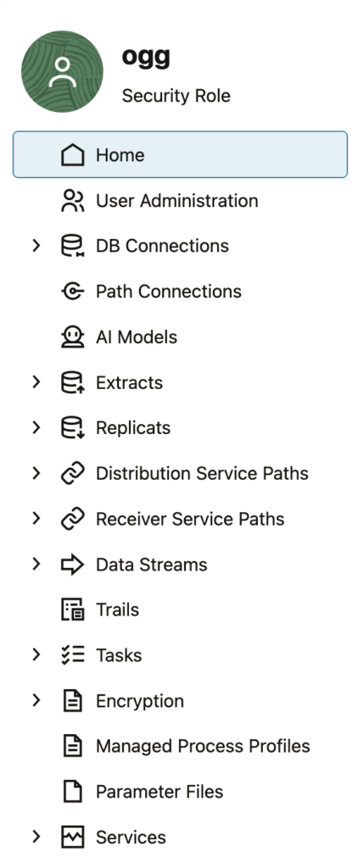The image size is (358, 868).
Task: Click the Path Connections icon
Action: pos(73,292)
